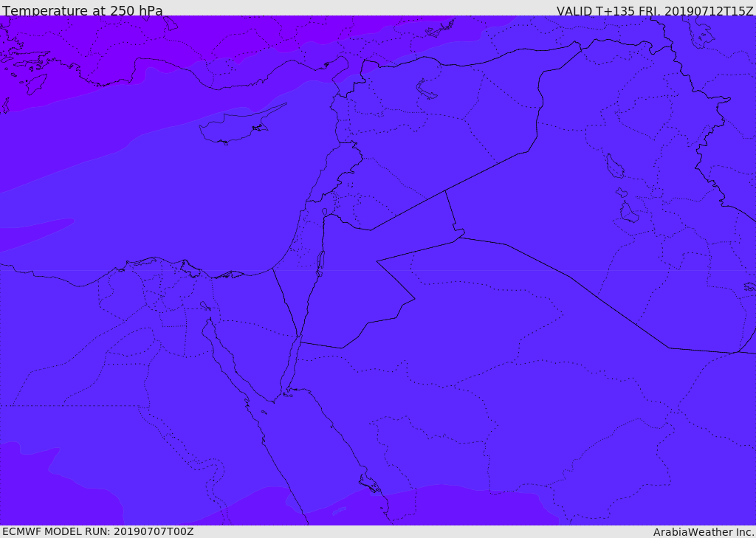This screenshot has height=538, width=756.
Task: Click the Cyprus island outline on map
Action: [241, 125]
